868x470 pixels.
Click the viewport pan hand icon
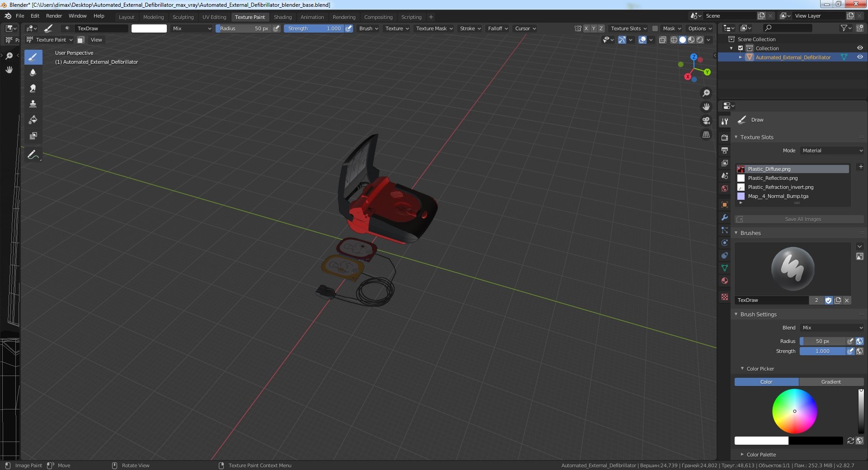pyautogui.click(x=706, y=107)
